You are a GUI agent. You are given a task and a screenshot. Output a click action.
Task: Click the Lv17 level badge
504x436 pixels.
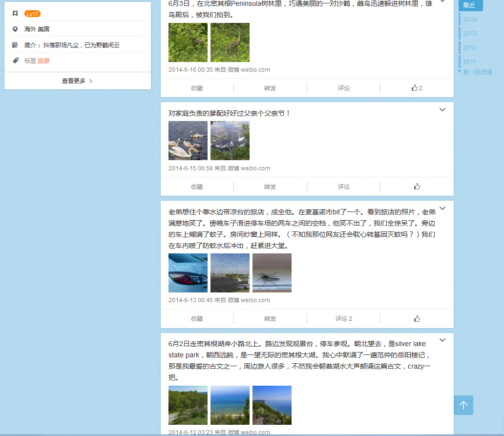(32, 14)
